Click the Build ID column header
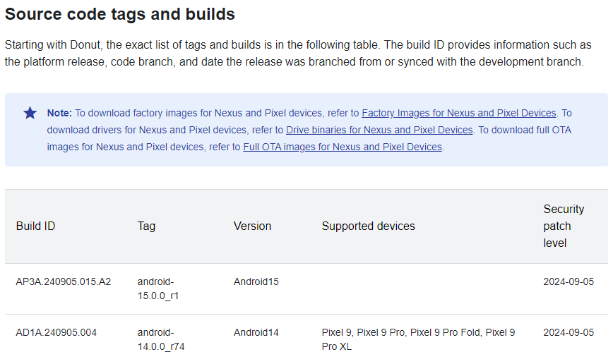The width and height of the screenshot is (613, 364). click(x=35, y=226)
